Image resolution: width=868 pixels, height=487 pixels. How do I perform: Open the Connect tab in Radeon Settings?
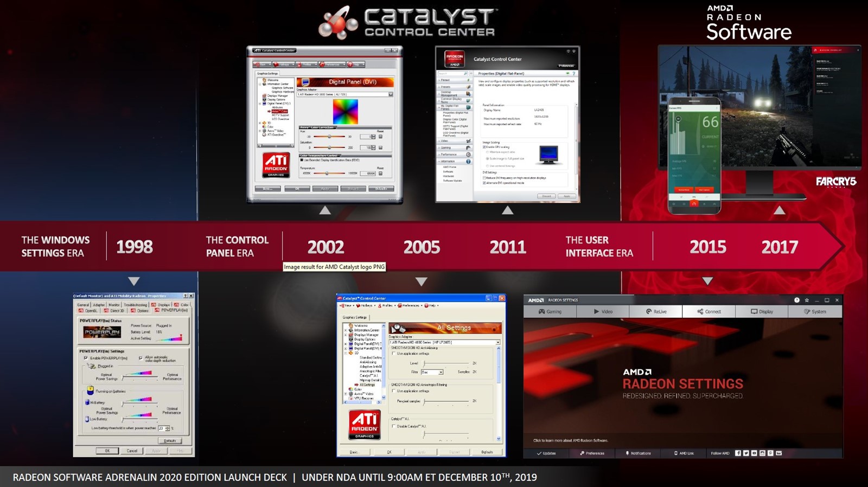709,312
